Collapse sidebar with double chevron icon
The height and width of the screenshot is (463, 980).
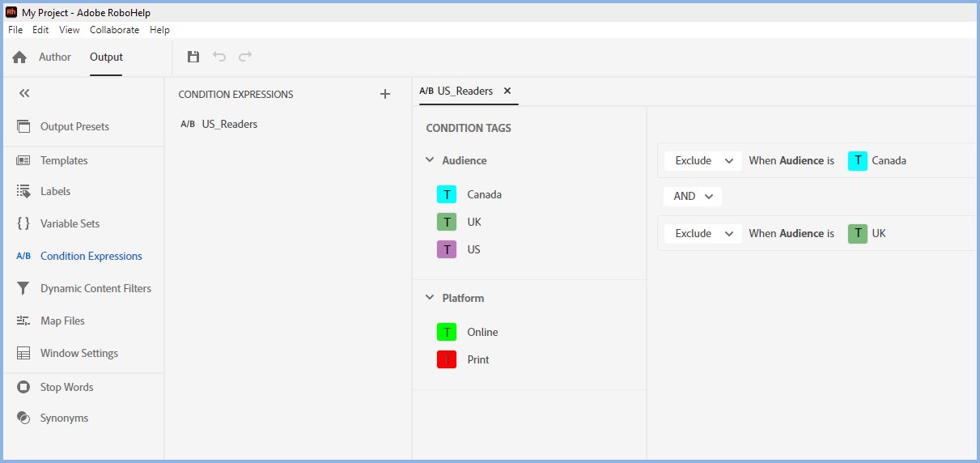pos(24,94)
